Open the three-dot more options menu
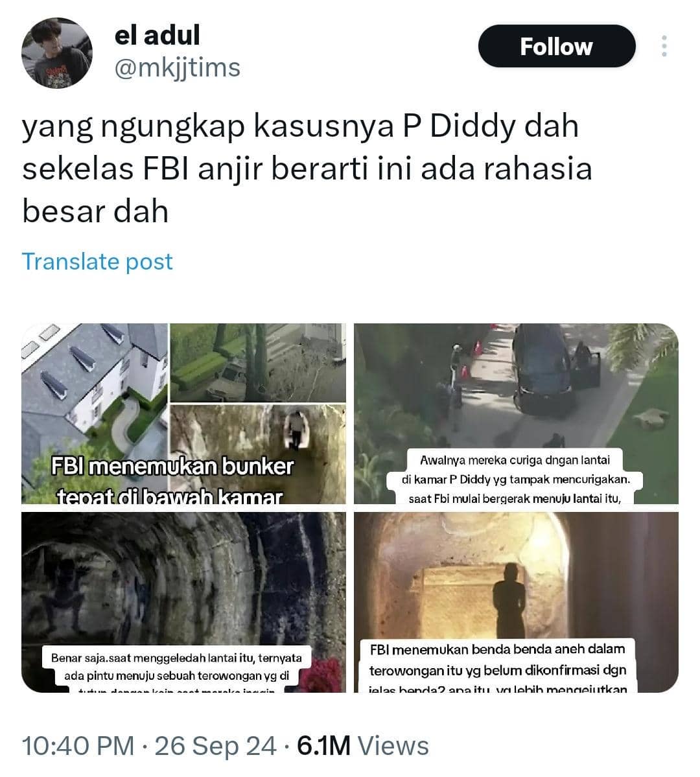 [x=664, y=46]
